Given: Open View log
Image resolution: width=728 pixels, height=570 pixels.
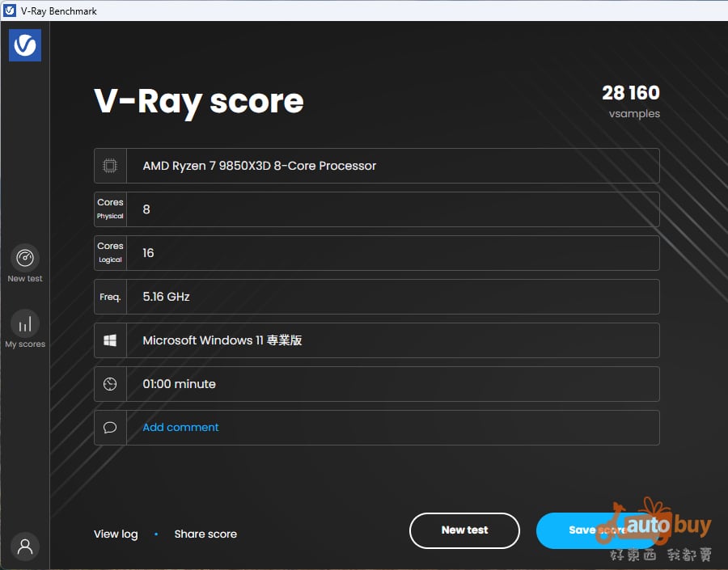Looking at the screenshot, I should click(x=116, y=534).
